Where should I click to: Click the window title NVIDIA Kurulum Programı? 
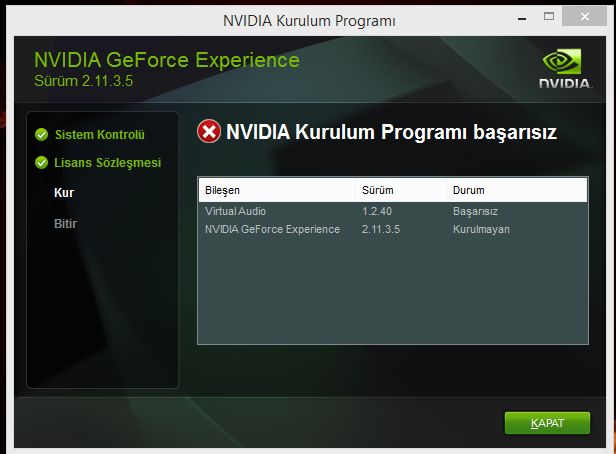tap(309, 21)
